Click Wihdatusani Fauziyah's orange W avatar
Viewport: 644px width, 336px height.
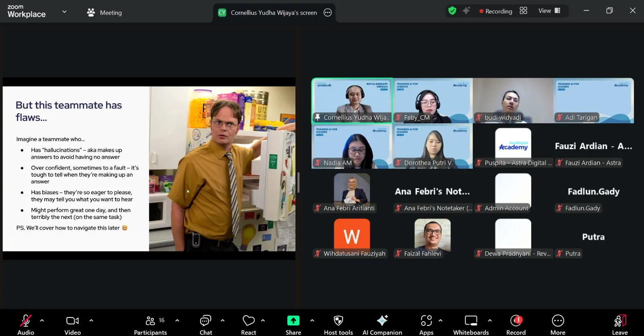(x=352, y=236)
